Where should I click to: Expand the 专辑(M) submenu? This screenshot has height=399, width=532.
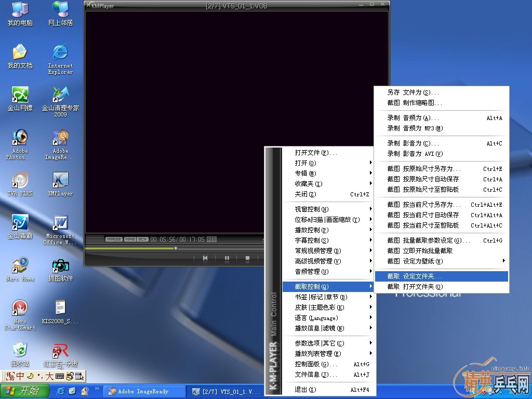[328, 174]
